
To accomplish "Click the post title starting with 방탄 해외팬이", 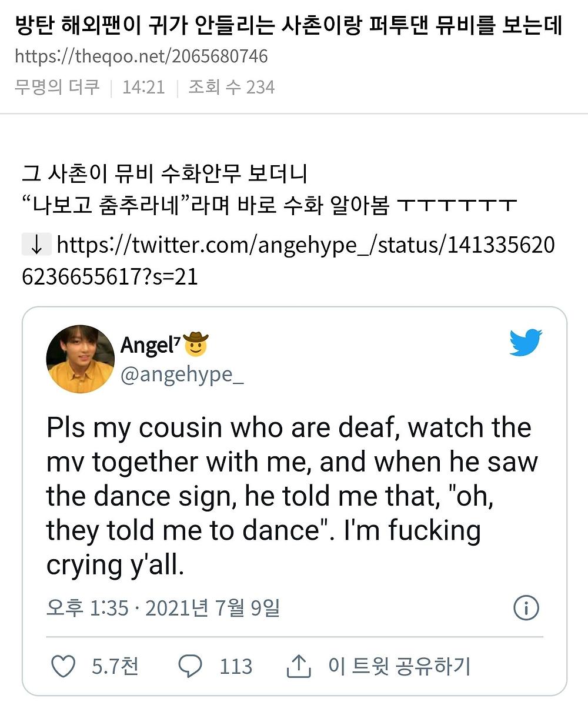I will click(288, 25).
